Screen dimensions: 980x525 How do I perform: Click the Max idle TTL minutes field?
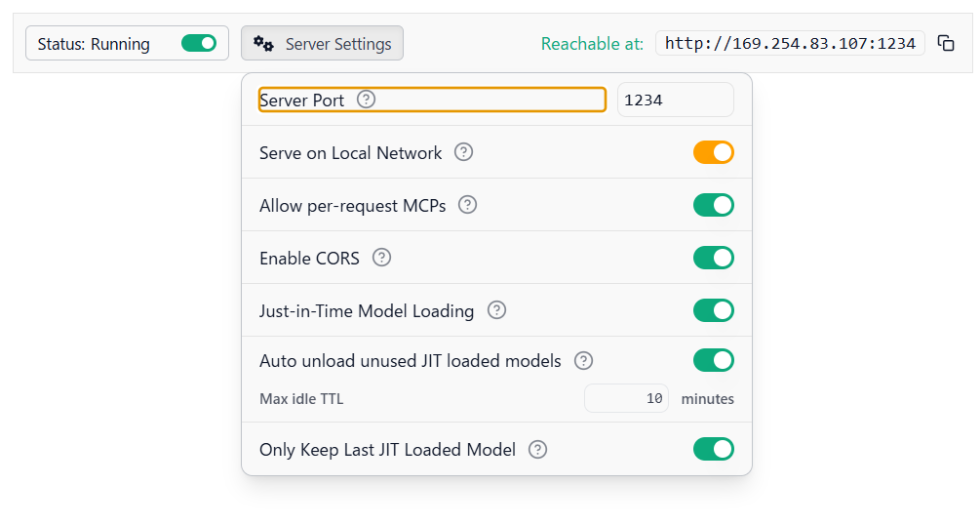[x=626, y=398]
